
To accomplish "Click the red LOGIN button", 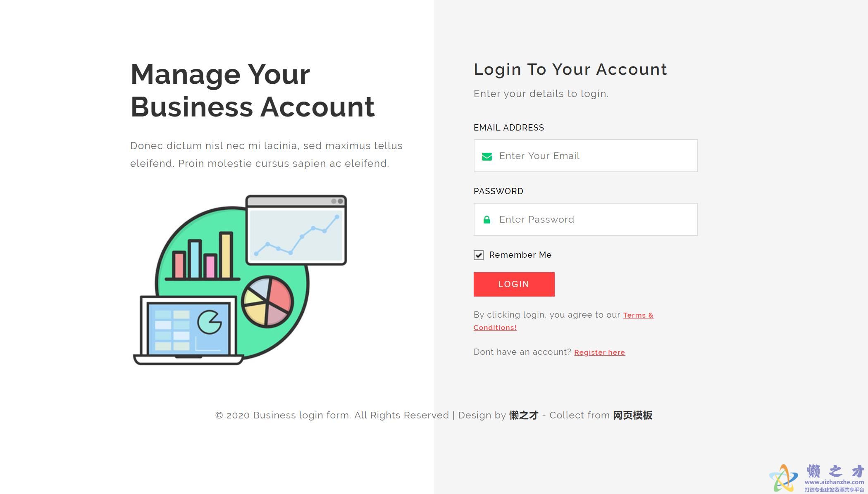I will click(514, 284).
